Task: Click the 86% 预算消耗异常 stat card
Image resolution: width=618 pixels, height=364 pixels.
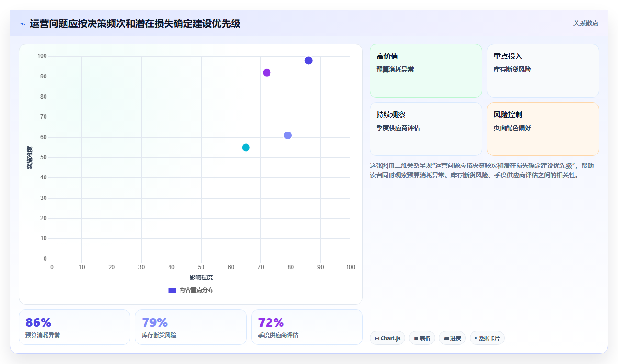Action: pyautogui.click(x=74, y=327)
